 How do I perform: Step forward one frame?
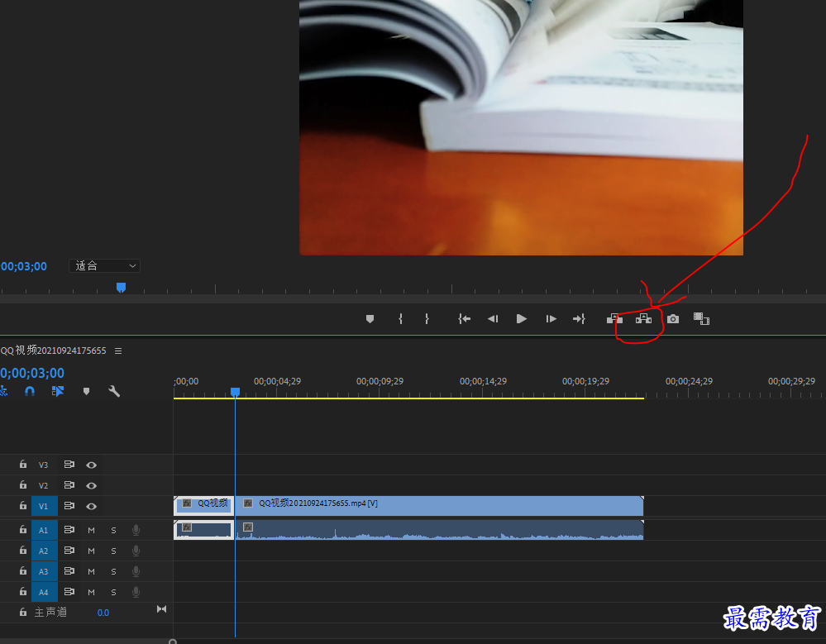pos(551,318)
